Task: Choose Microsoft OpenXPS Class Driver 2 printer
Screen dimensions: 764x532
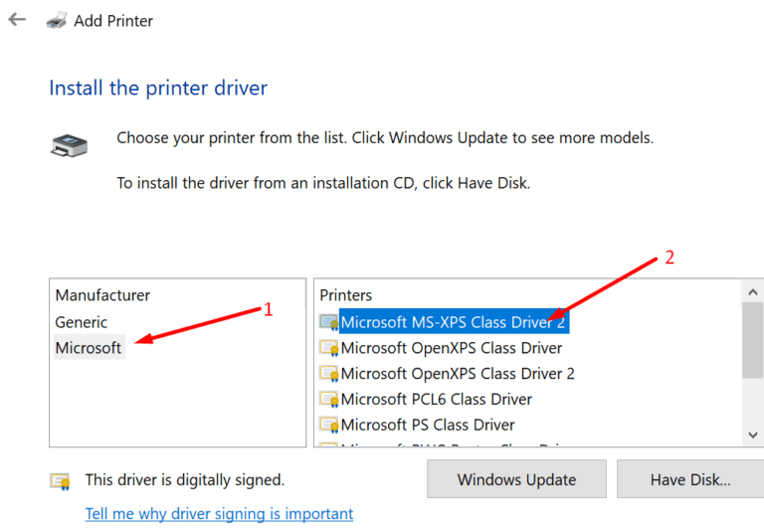Action: tap(458, 374)
